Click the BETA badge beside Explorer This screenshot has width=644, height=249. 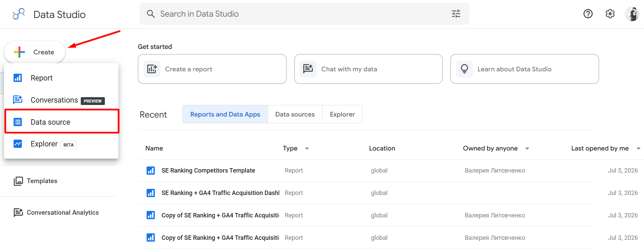[69, 145]
